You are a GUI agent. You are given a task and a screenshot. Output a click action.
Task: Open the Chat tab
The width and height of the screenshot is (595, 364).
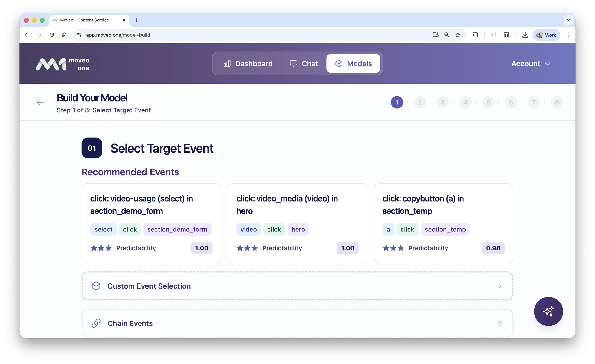click(x=304, y=64)
